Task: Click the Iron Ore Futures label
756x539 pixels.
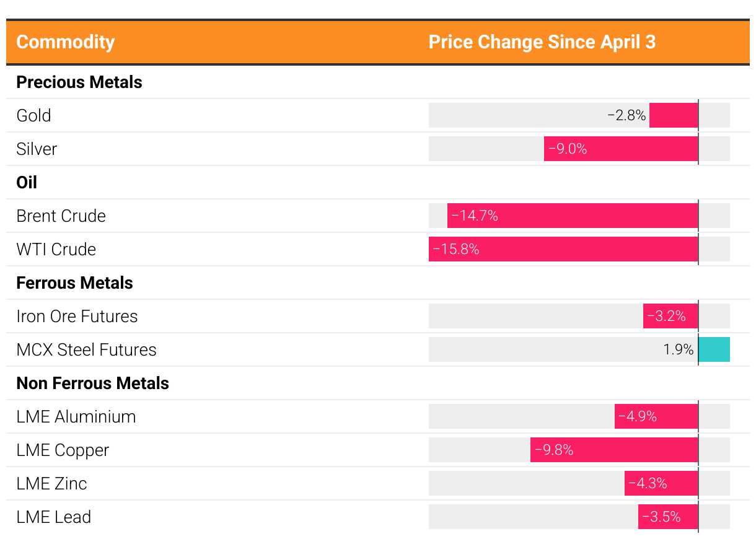Action: tap(77, 317)
